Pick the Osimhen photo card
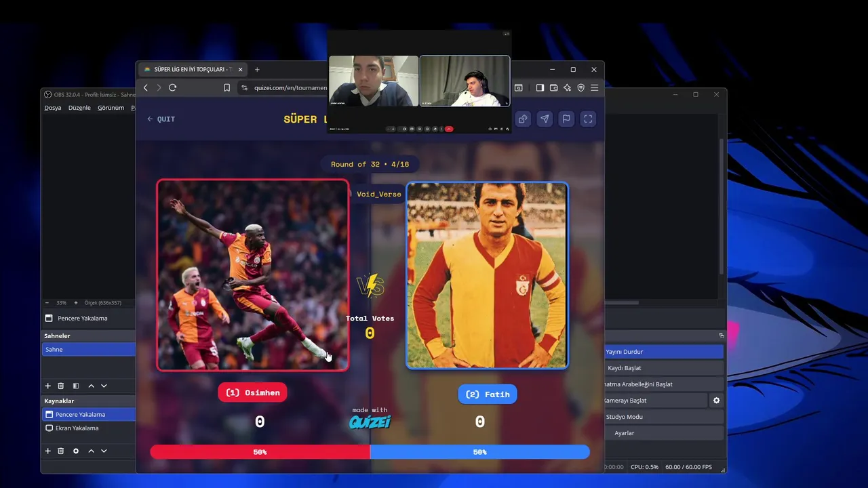 pos(253,275)
